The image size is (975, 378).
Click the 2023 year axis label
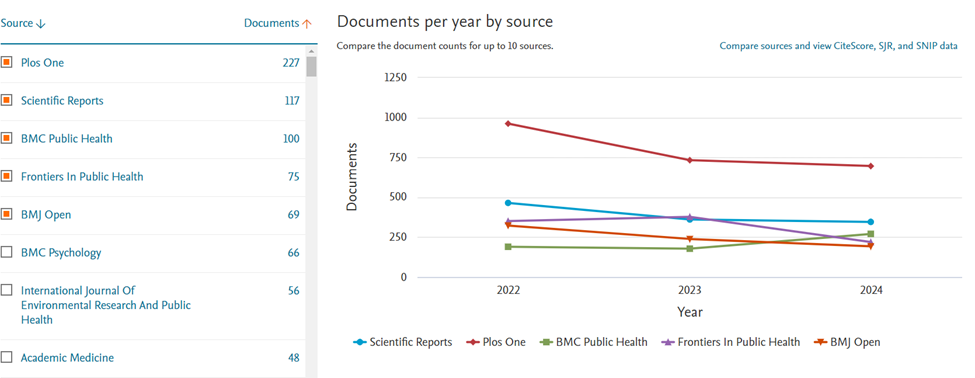690,290
